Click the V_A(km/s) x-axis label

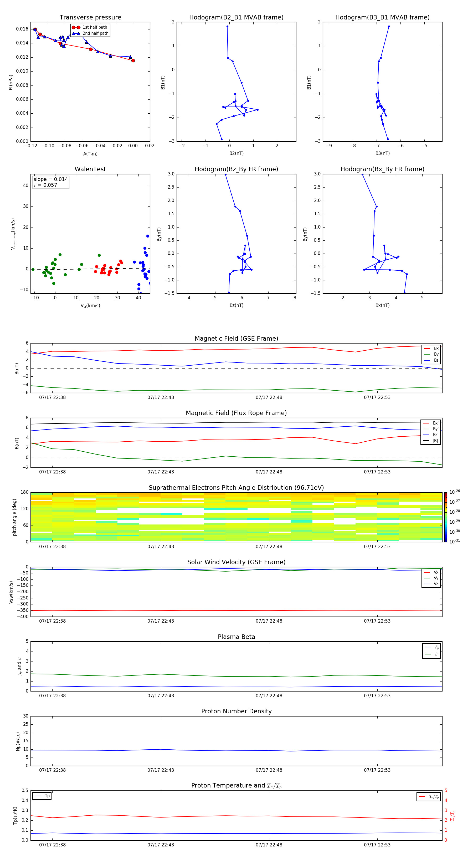click(x=90, y=306)
